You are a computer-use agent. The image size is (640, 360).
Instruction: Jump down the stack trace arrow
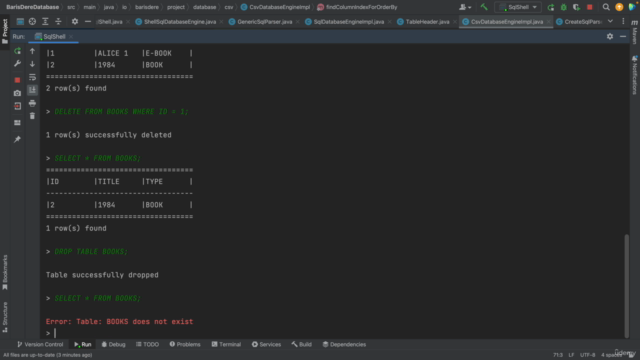click(x=32, y=64)
